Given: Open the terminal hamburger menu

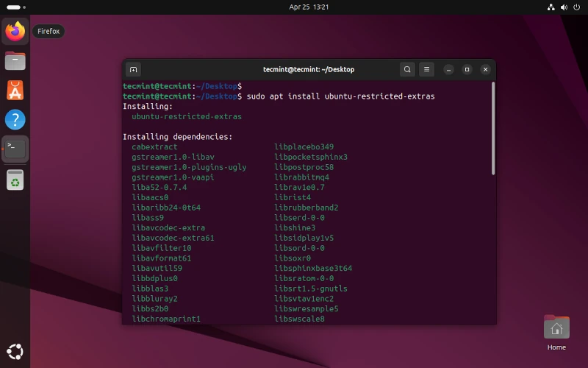Looking at the screenshot, I should click(x=426, y=70).
